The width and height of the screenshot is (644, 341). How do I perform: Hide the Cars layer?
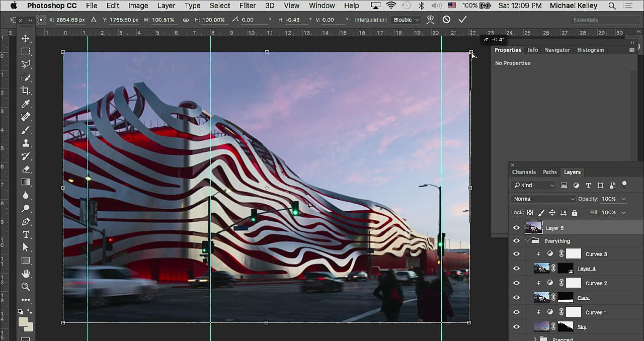516,298
